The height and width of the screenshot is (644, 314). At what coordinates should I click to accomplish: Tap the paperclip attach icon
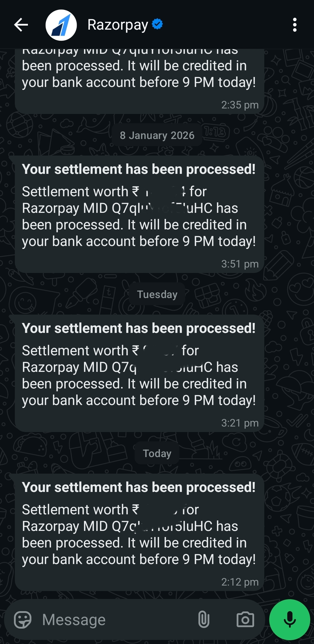[204, 620]
